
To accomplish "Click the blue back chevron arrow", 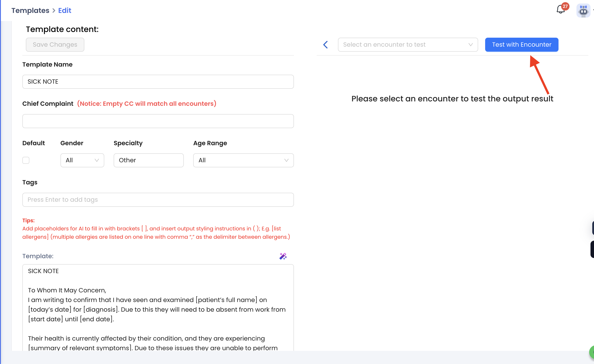I will [325, 45].
